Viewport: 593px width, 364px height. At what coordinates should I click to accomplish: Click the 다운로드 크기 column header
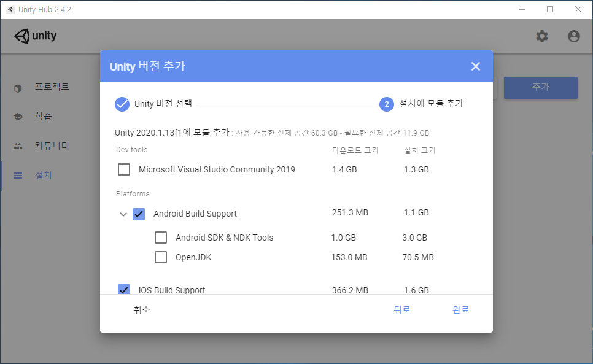[x=355, y=150]
